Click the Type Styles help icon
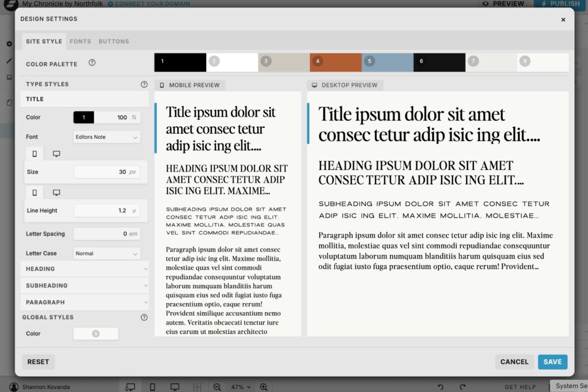The image size is (588, 392). (x=144, y=84)
